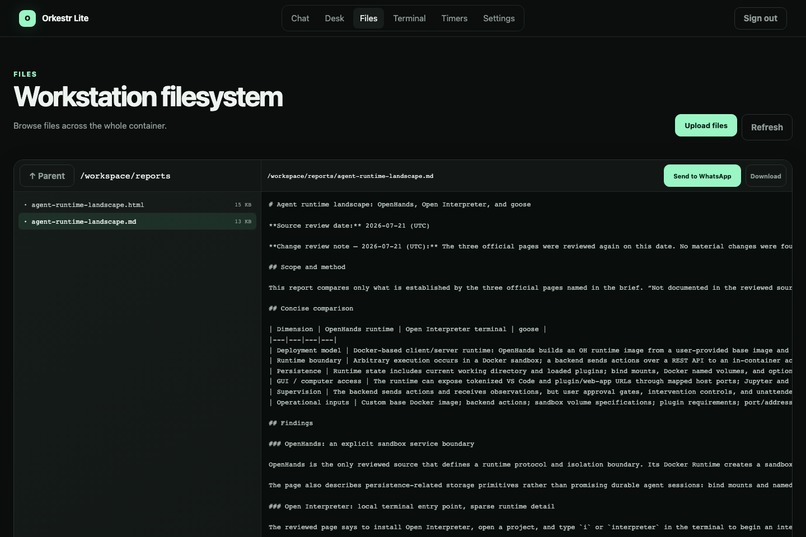Click the /workspace/reports path label
This screenshot has width=806, height=537.
(125, 176)
